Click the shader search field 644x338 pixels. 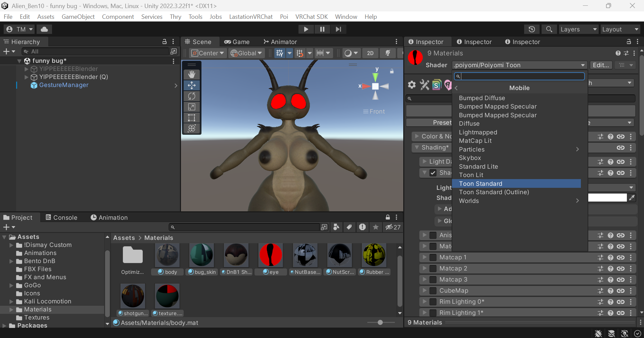click(x=519, y=76)
